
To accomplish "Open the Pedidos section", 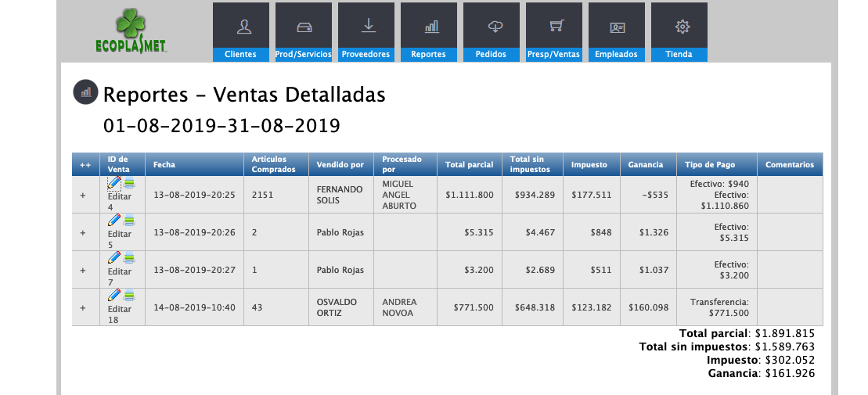I will pyautogui.click(x=491, y=32).
